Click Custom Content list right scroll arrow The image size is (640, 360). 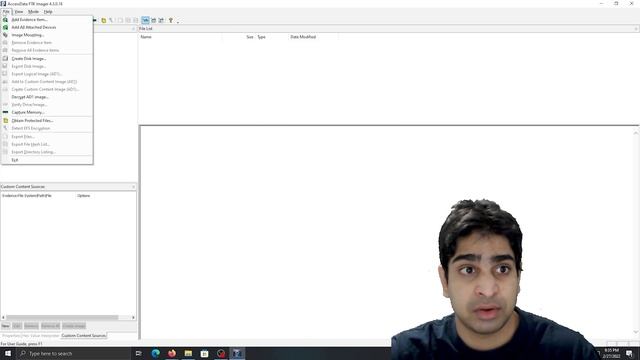coord(133,318)
